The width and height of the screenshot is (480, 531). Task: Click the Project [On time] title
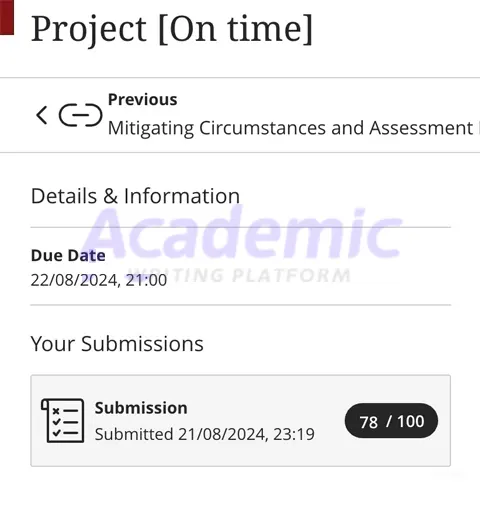coord(172,29)
